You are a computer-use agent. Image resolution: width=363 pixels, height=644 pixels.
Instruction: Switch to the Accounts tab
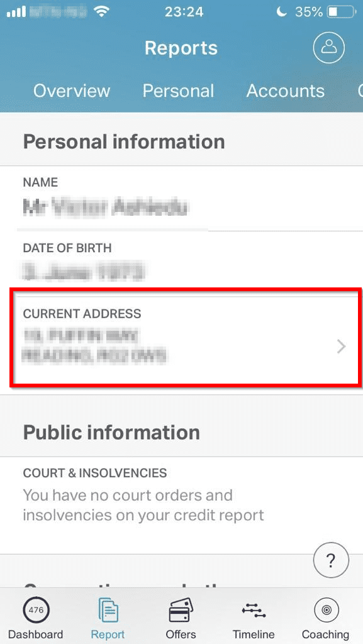[x=286, y=91]
